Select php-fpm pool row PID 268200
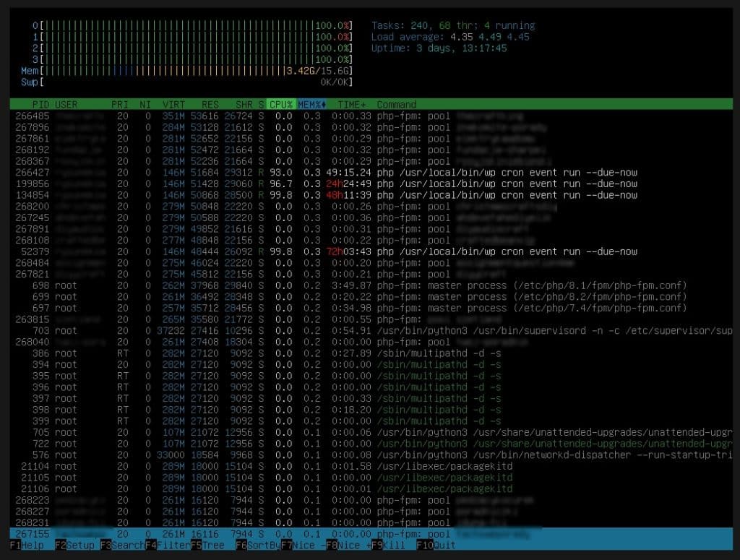Viewport: 740px width, 560px height. coord(371,206)
